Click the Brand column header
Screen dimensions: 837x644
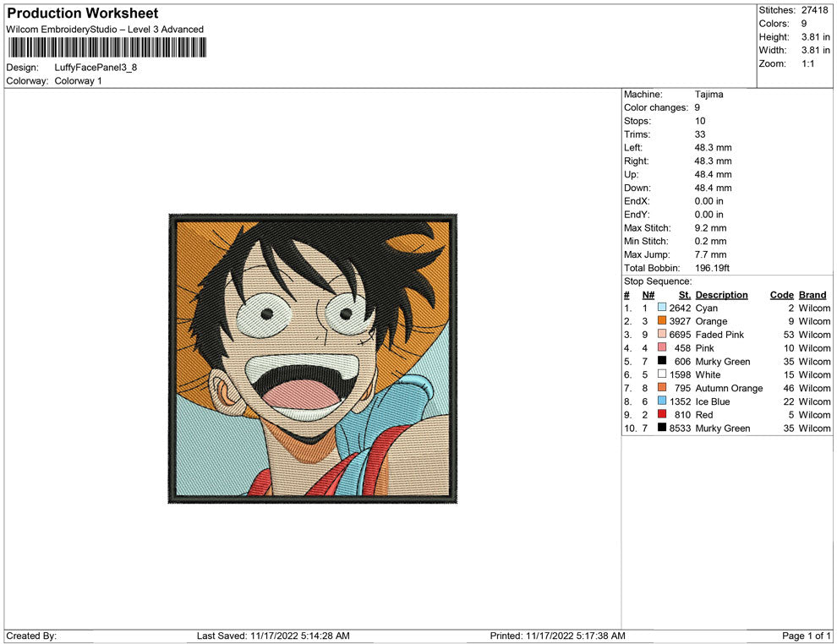pyautogui.click(x=812, y=294)
